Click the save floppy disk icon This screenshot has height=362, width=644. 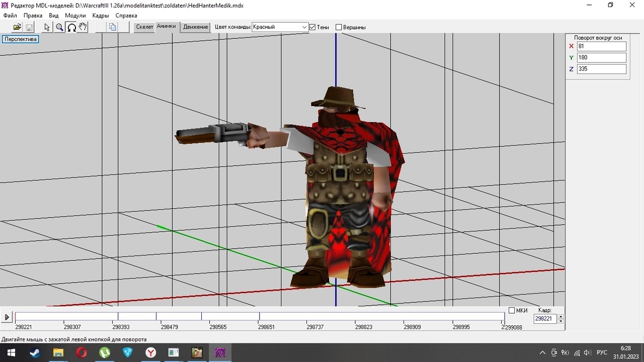29,27
